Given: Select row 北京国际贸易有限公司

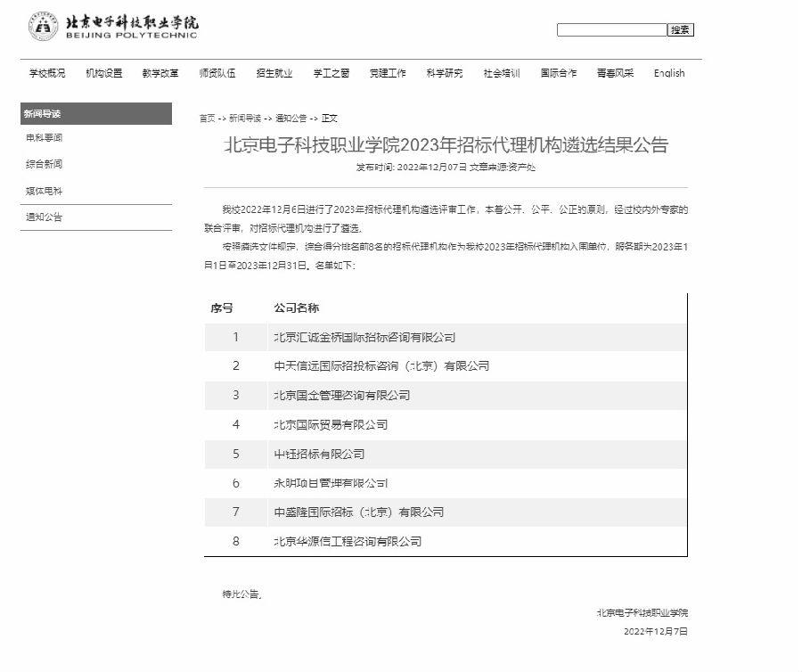Looking at the screenshot, I should (446, 424).
